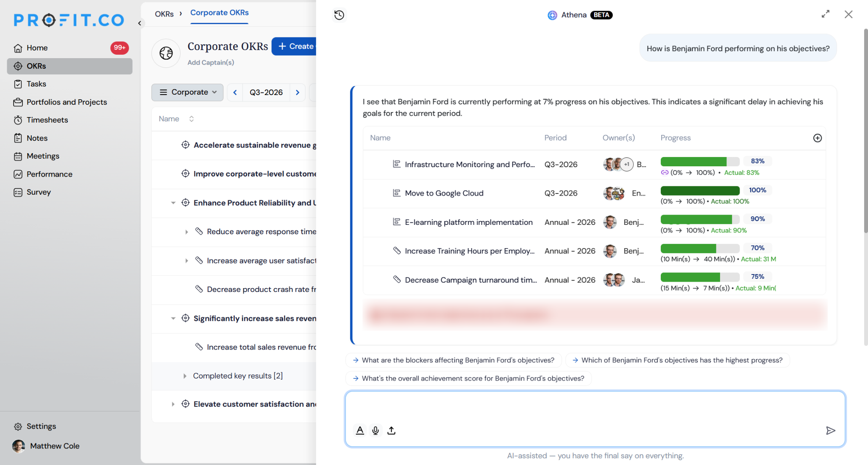Viewport: 868px width, 465px height.
Task: Click Matthew Cole user name
Action: (55, 446)
